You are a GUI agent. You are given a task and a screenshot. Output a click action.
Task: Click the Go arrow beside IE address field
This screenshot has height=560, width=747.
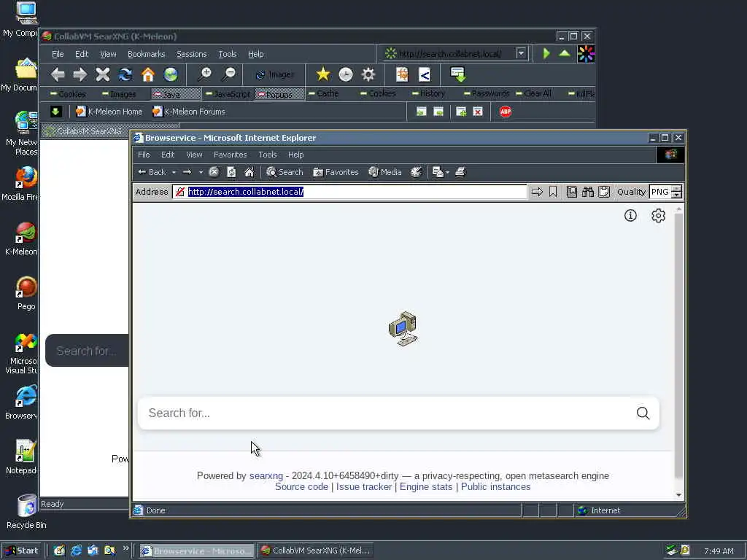[x=537, y=192]
